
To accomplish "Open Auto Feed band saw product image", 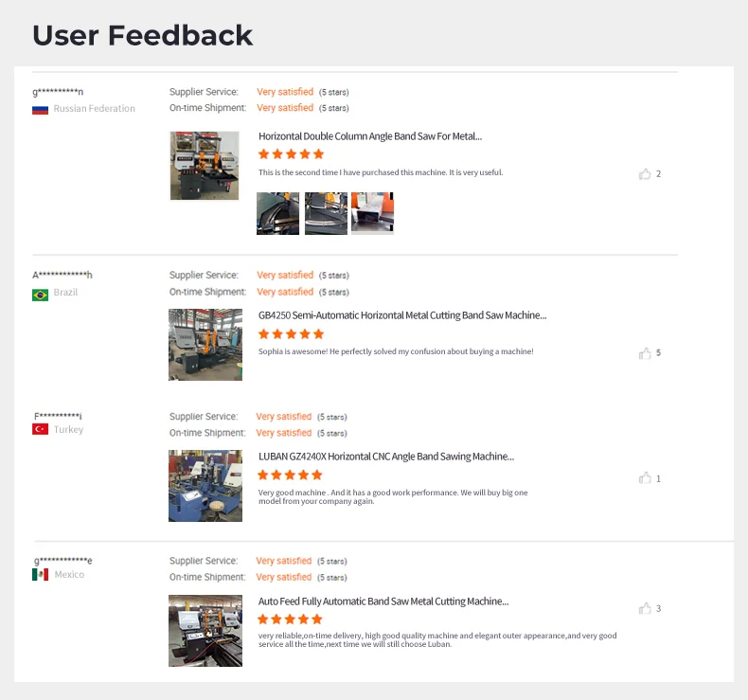I will tap(205, 630).
